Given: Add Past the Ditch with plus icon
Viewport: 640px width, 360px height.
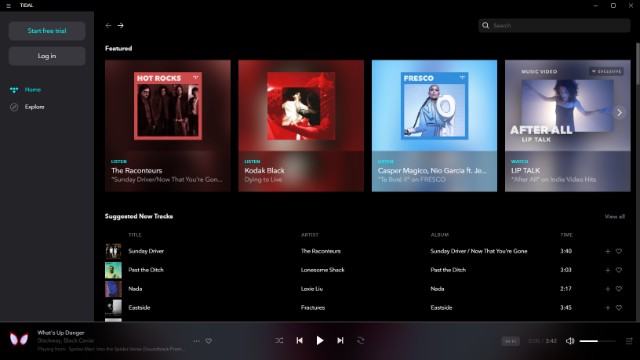Looking at the screenshot, I should pyautogui.click(x=607, y=270).
